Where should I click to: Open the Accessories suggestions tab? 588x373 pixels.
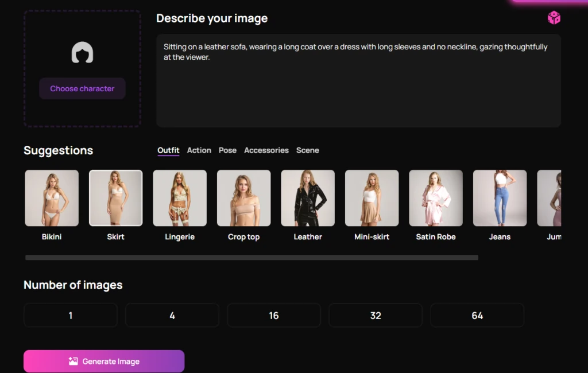point(266,150)
